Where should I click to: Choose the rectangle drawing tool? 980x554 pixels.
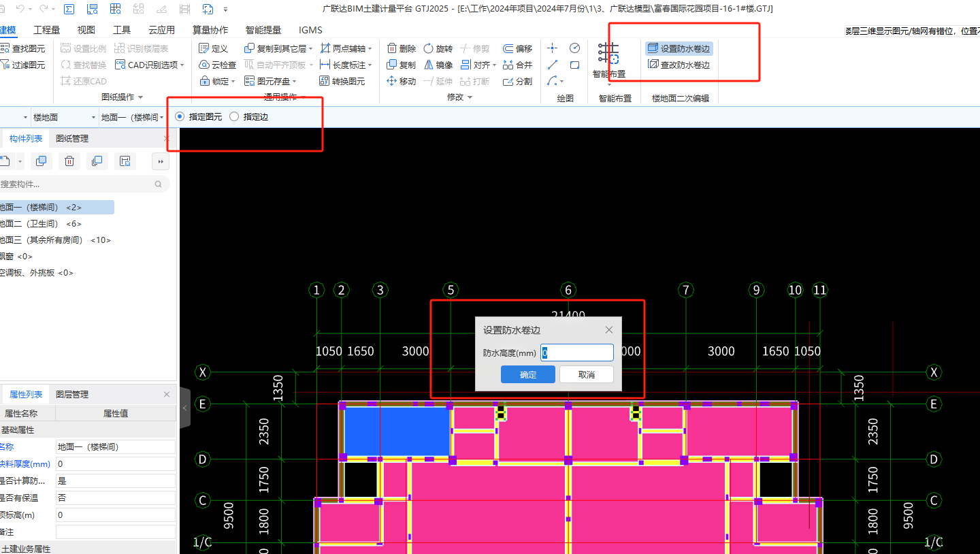[574, 65]
